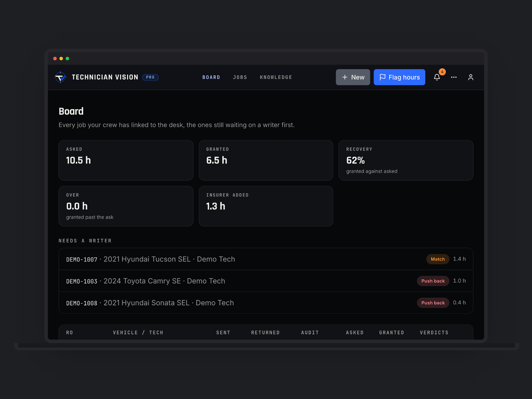Open job DEMO-1003 Toyota Camry row

[266, 281]
